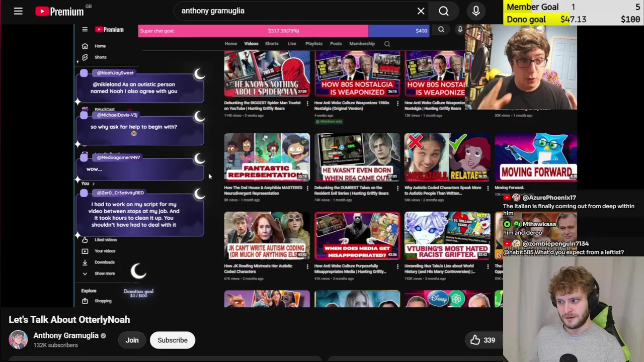The height and width of the screenshot is (362, 644).
Task: Open 'Fantastic Representation' video thumbnail
Action: (x=267, y=157)
